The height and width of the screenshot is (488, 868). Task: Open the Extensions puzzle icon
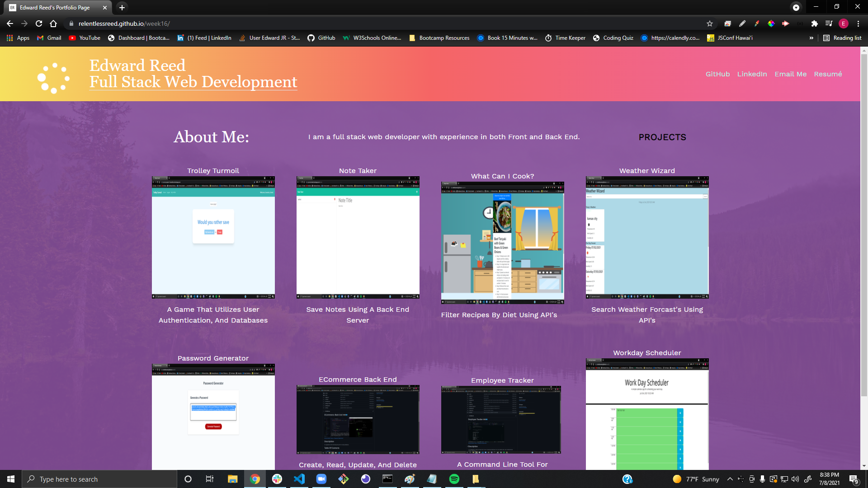[814, 23]
